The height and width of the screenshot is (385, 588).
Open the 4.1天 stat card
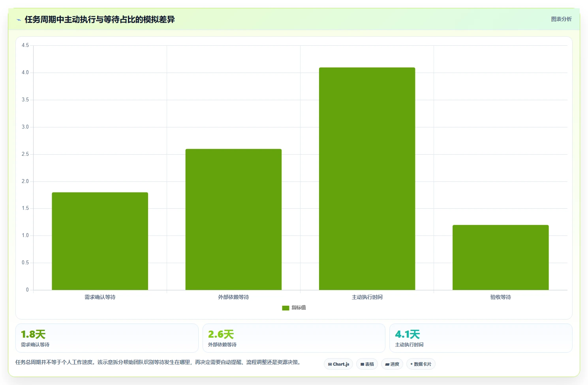(x=481, y=338)
